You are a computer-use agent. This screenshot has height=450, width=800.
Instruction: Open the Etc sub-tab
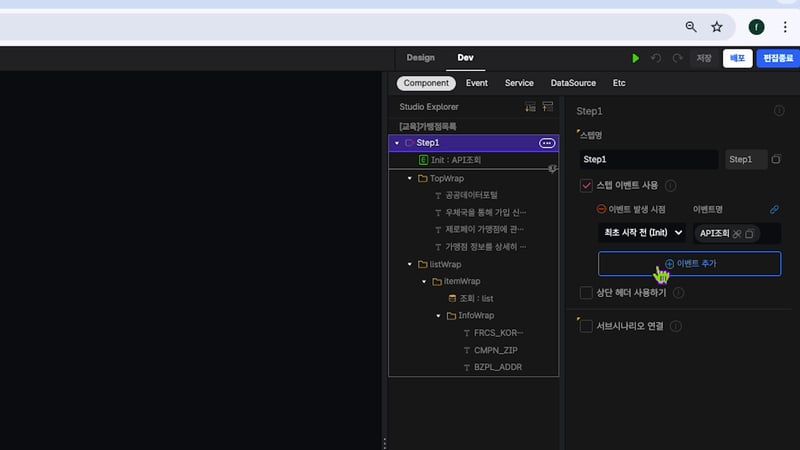click(619, 83)
